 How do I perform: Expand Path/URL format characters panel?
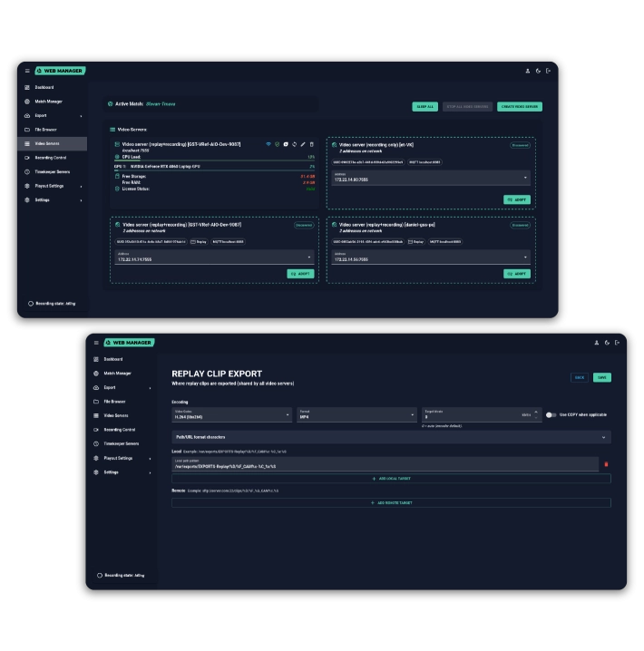(391, 437)
